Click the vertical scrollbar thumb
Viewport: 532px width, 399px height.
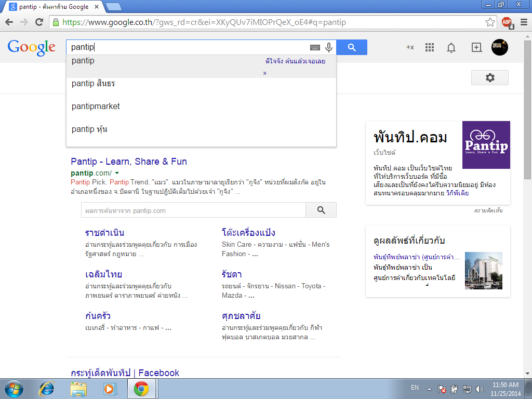pos(528,110)
